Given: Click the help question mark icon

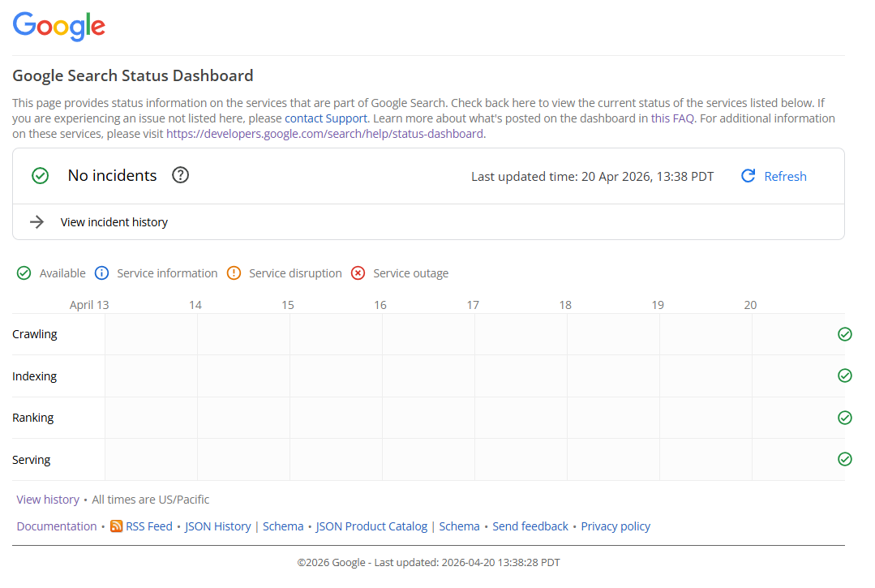Looking at the screenshot, I should pyautogui.click(x=181, y=175).
